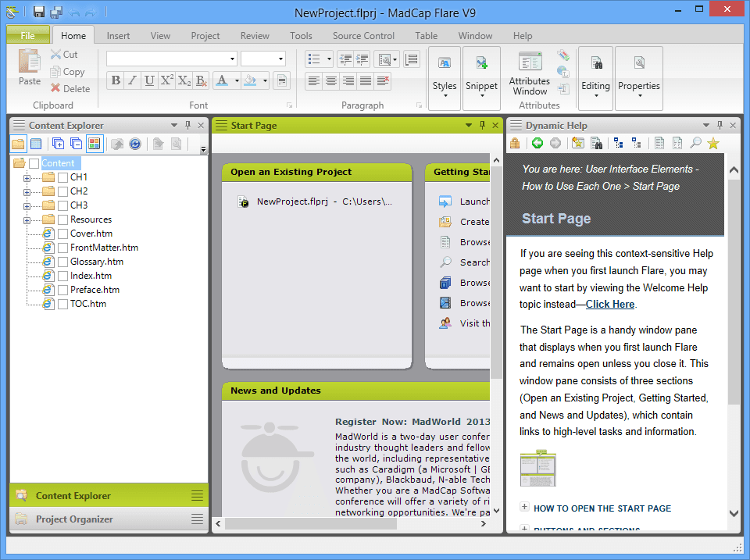Check the box next to Glossary.htm
The height and width of the screenshot is (560, 750).
62,262
